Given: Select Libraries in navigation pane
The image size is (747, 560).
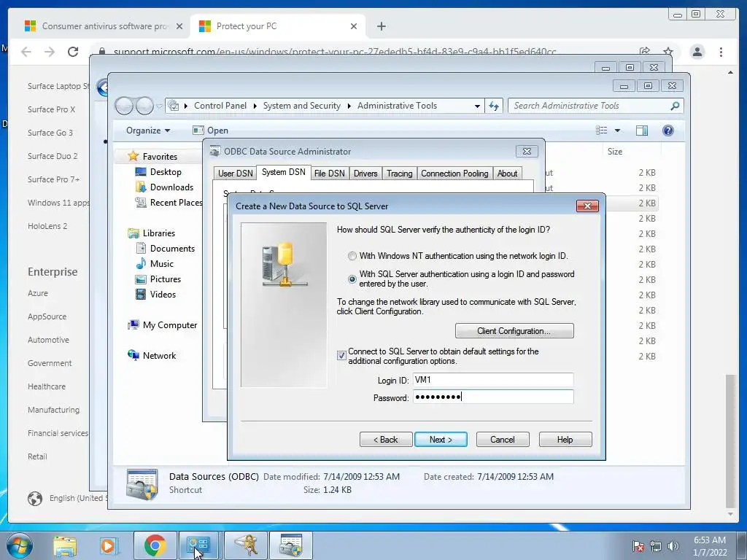Looking at the screenshot, I should coord(152,233).
